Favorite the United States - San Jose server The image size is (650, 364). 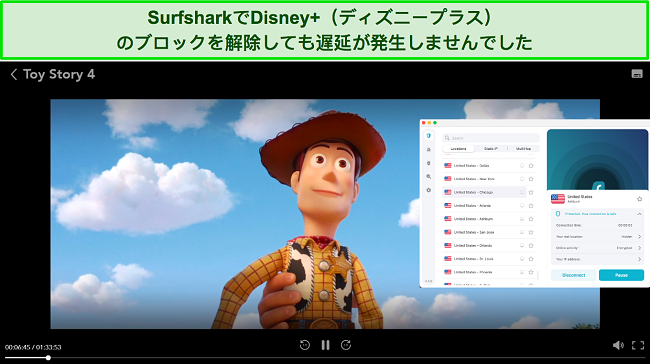(x=531, y=232)
